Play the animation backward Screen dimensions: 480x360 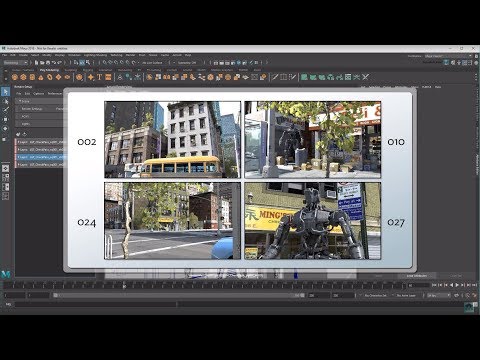(x=451, y=285)
